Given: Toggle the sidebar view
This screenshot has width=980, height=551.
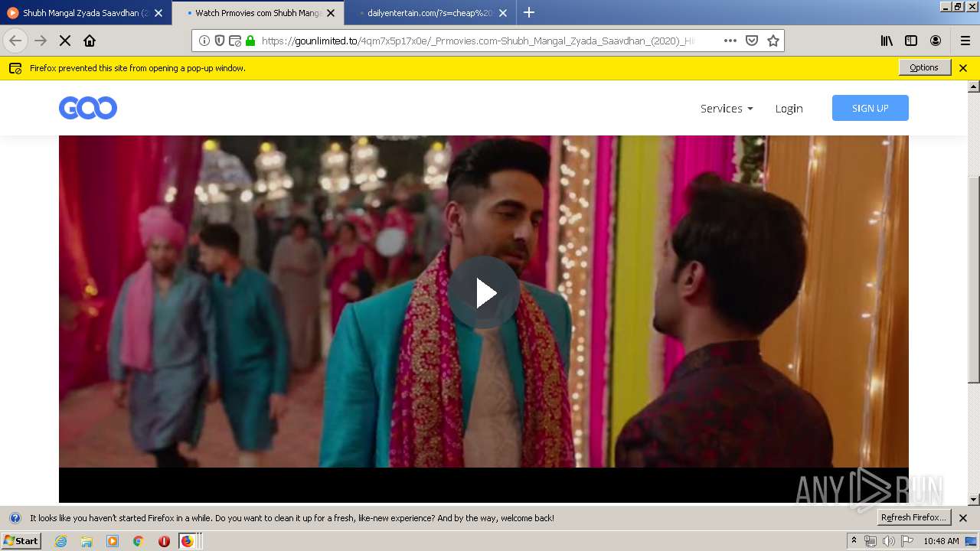Looking at the screenshot, I should coord(911,41).
